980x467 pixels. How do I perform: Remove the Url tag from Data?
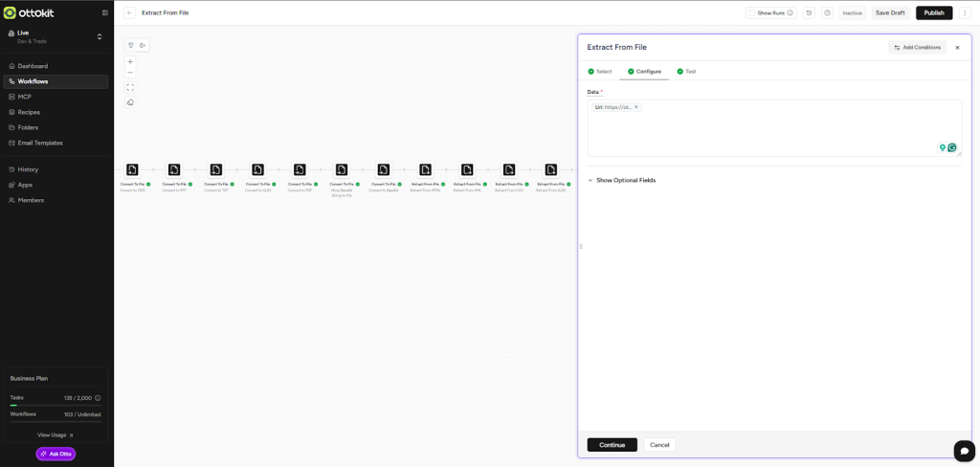pos(635,107)
